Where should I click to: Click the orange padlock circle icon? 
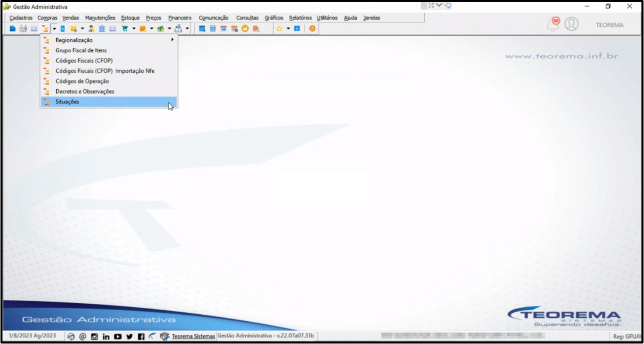tap(244, 29)
